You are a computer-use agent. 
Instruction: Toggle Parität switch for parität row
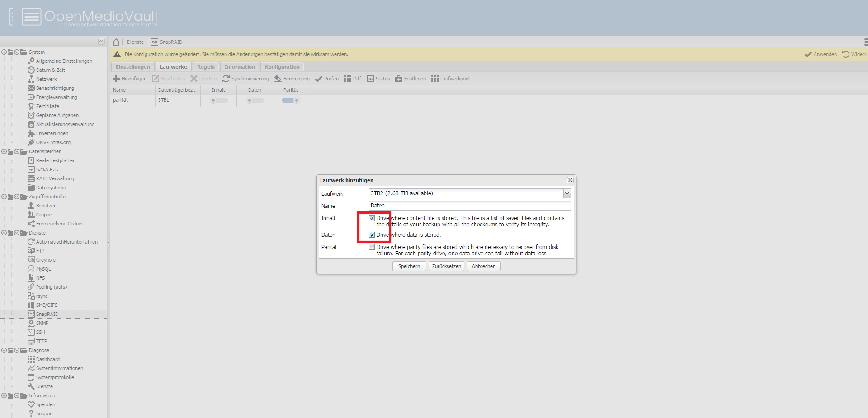tap(291, 100)
